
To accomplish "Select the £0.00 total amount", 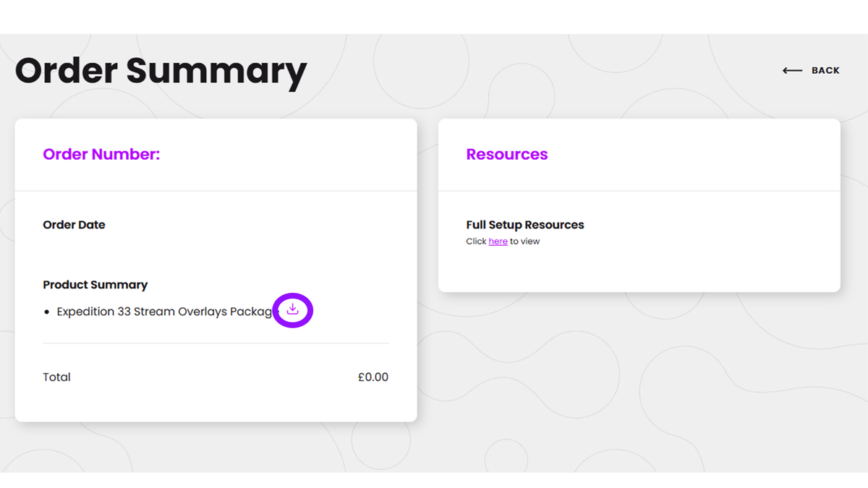I will 373,377.
